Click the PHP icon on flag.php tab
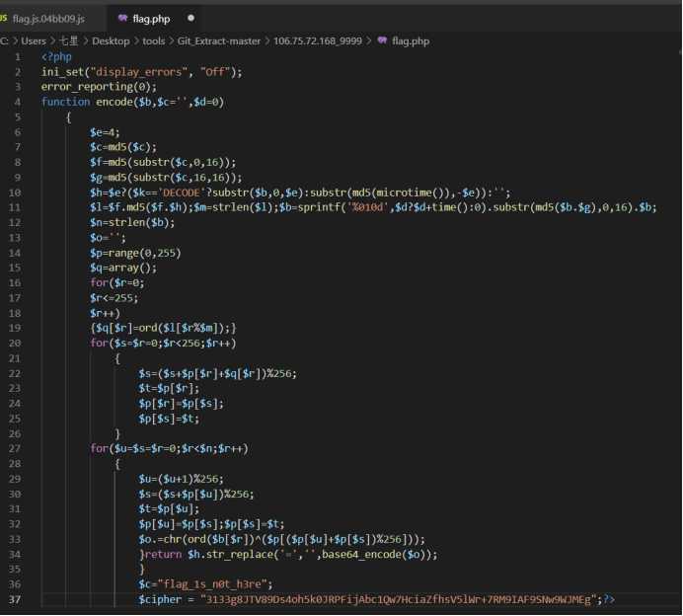The image size is (683, 616). [122, 19]
